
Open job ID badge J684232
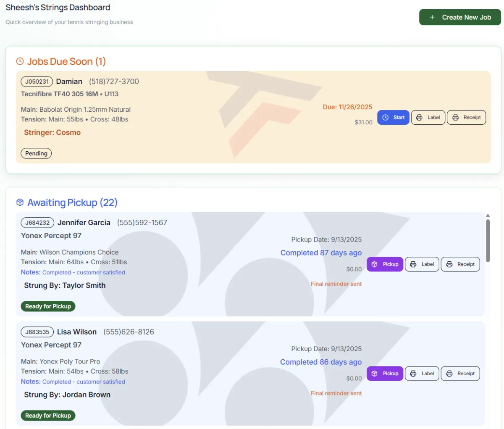pos(37,223)
